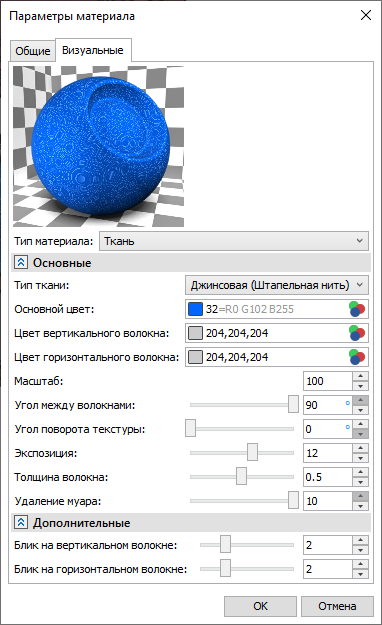The image size is (382, 625).
Task: Click the gray vertical fiber color swatch
Action: [195, 333]
